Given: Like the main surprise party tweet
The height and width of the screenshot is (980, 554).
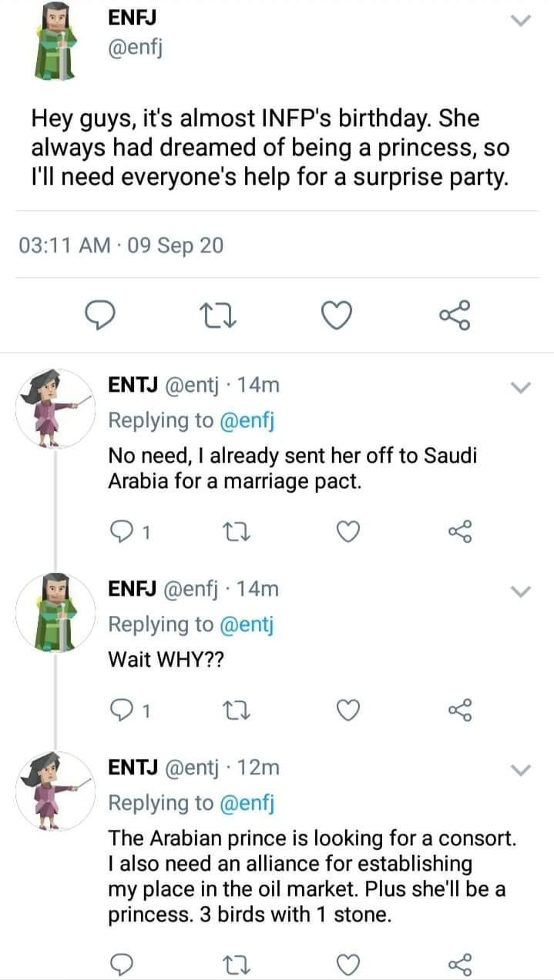Looking at the screenshot, I should click(337, 316).
